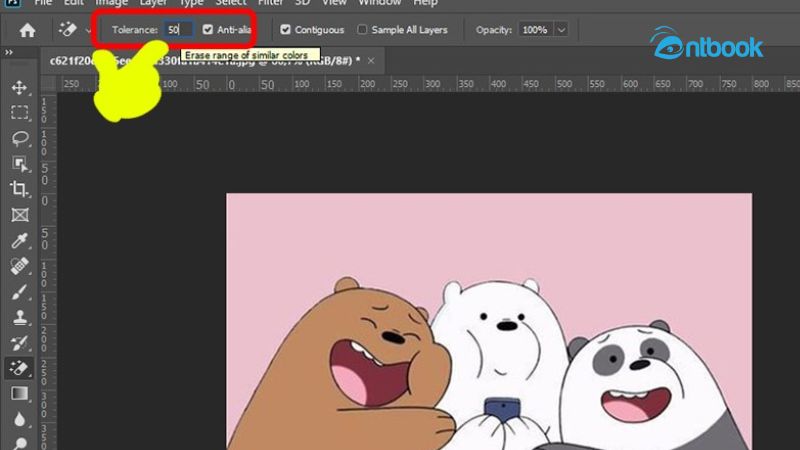Click the Home icon in options bar
This screenshot has height=450, width=800.
coord(27,30)
